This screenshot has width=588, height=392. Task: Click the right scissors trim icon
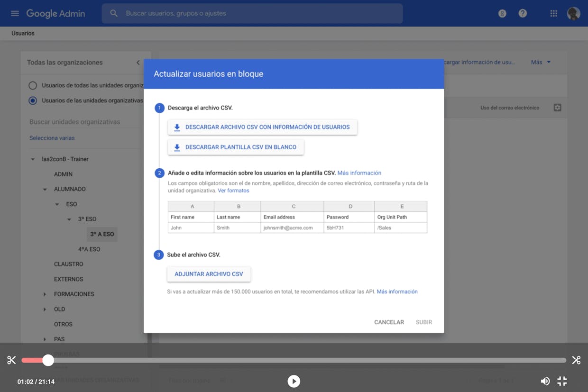576,360
